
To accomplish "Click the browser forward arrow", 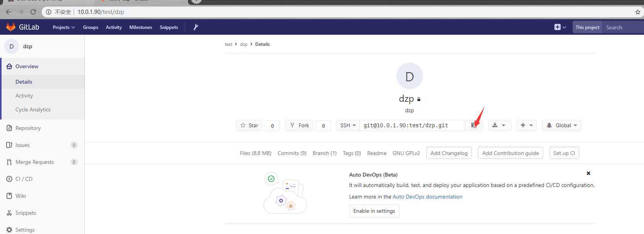I will (x=21, y=12).
